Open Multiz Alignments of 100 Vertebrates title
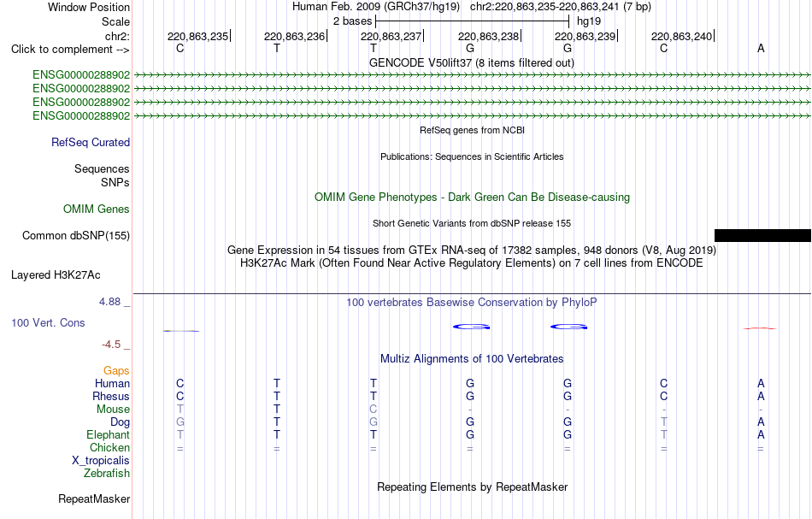The image size is (812, 519). [472, 358]
